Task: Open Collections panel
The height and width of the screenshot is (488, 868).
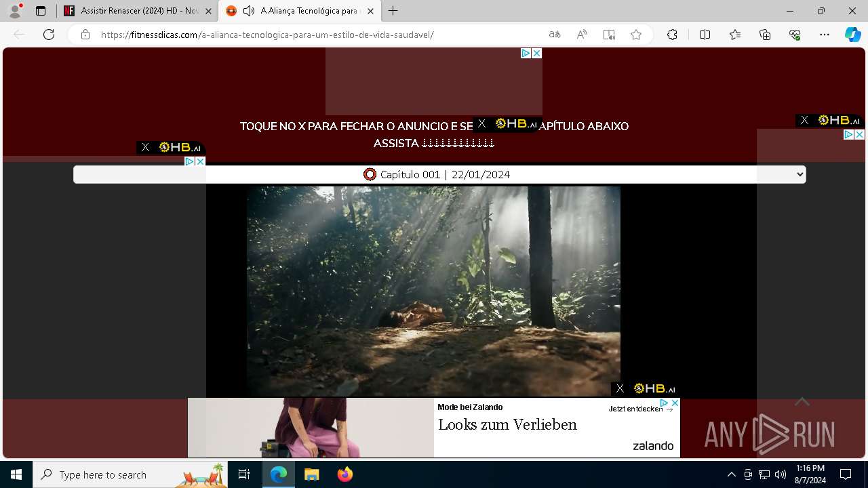Action: click(x=765, y=35)
